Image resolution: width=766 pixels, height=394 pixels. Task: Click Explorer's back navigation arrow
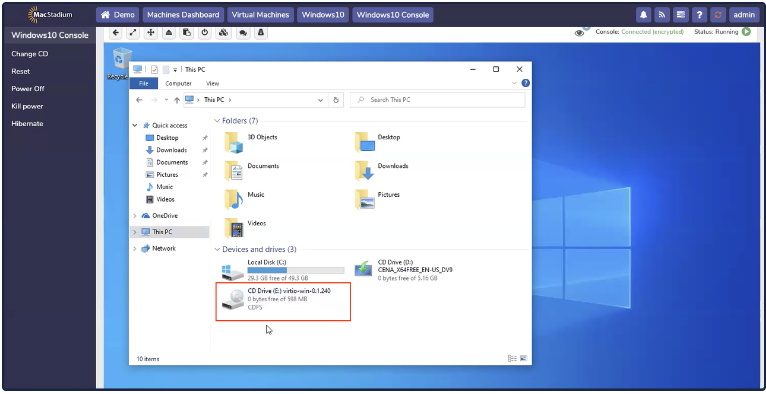click(x=139, y=100)
